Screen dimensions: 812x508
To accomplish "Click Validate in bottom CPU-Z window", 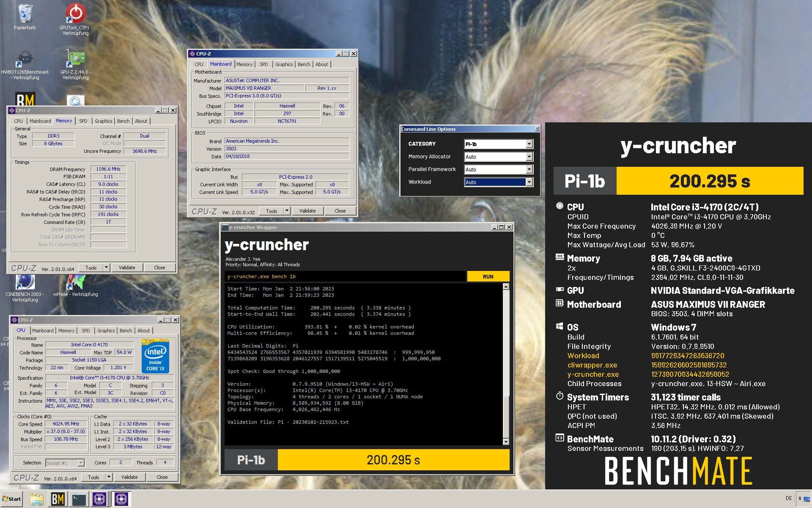I will [x=129, y=477].
